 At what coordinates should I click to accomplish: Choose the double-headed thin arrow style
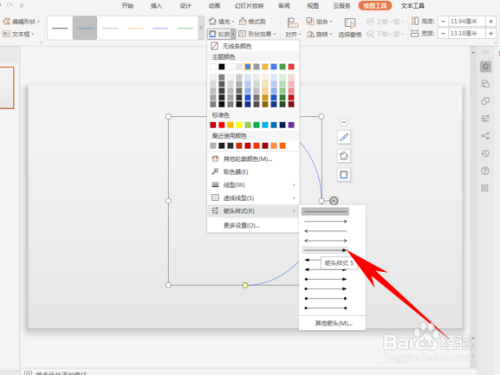(325, 240)
